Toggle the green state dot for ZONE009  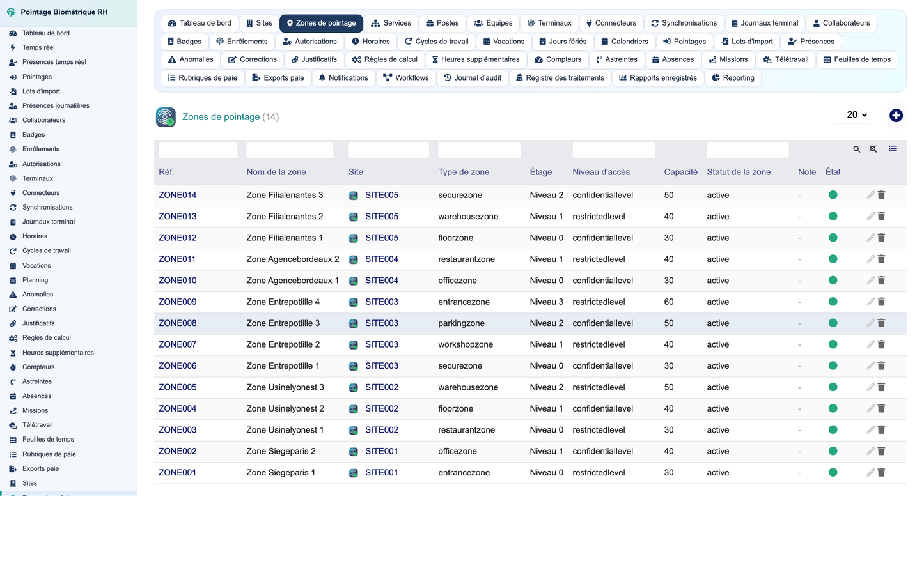tap(833, 302)
